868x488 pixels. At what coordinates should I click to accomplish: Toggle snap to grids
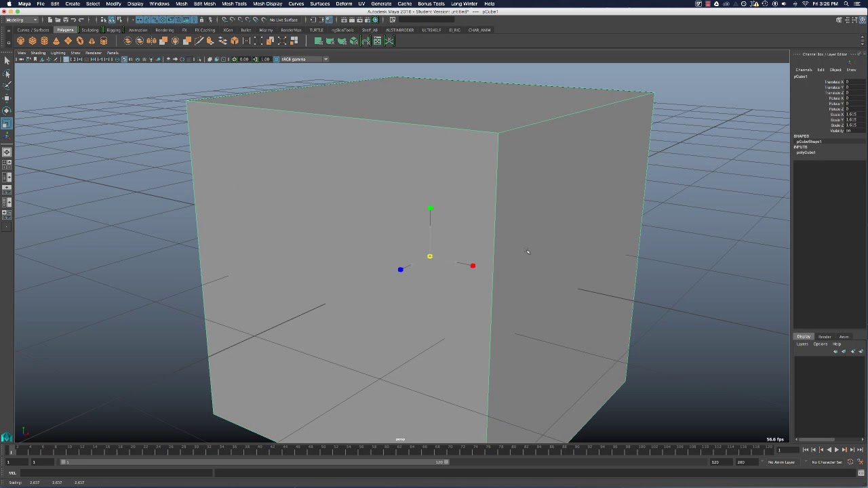225,20
